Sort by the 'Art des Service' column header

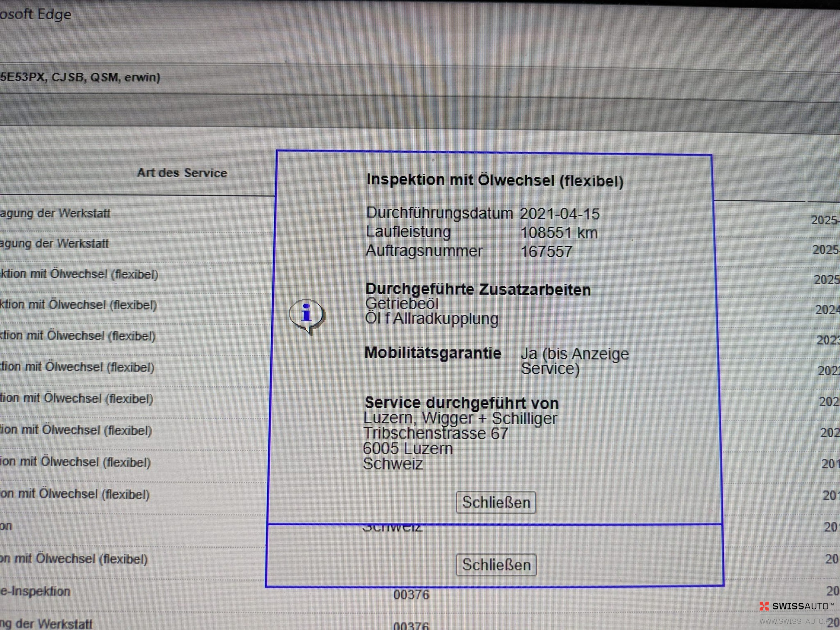(x=182, y=173)
